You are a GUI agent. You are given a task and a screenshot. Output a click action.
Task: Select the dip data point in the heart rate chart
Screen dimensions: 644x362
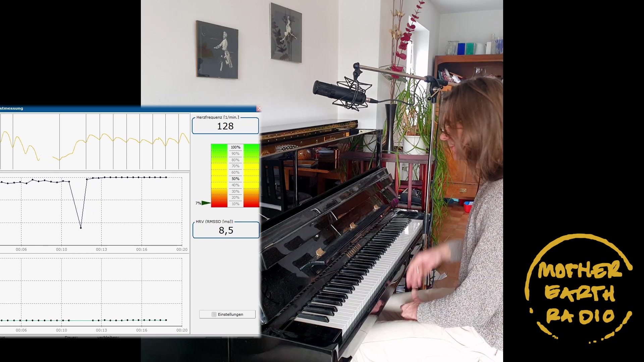[81, 227]
